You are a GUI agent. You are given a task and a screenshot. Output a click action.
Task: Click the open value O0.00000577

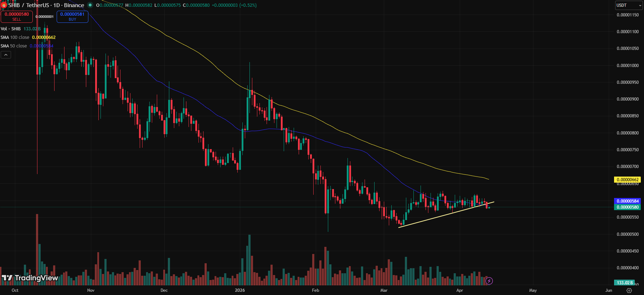coord(109,5)
